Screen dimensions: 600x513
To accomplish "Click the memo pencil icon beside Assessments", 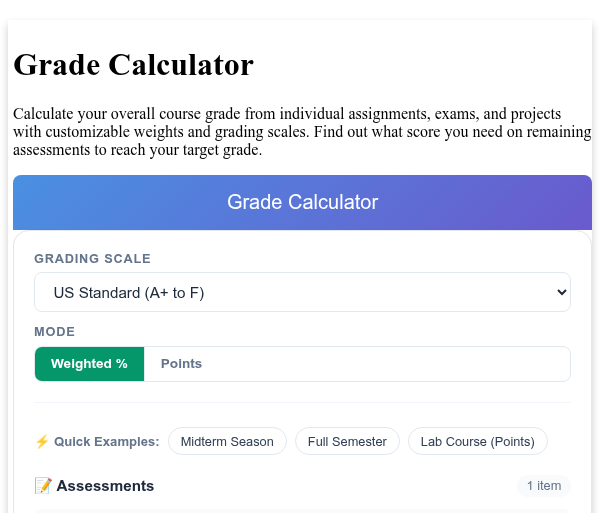I will 43,486.
